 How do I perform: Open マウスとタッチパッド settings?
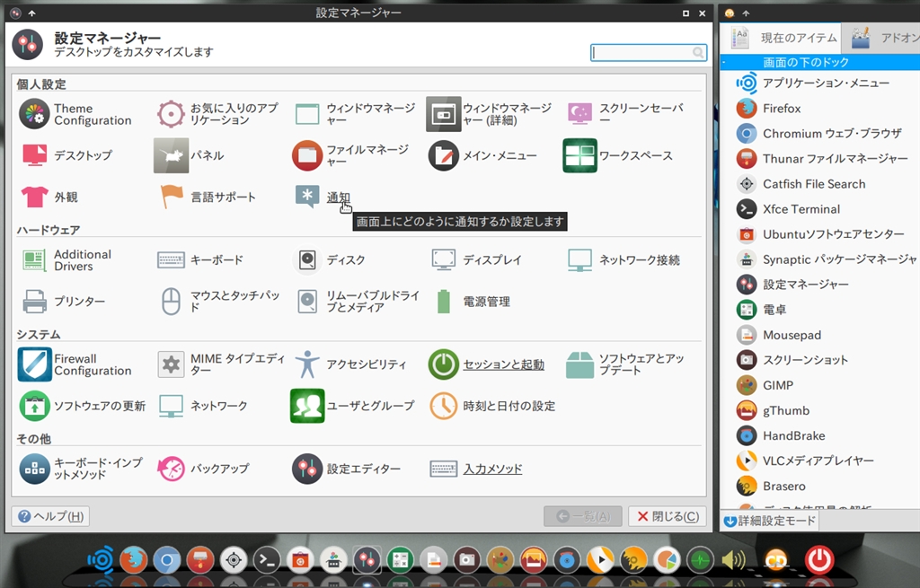pos(219,302)
